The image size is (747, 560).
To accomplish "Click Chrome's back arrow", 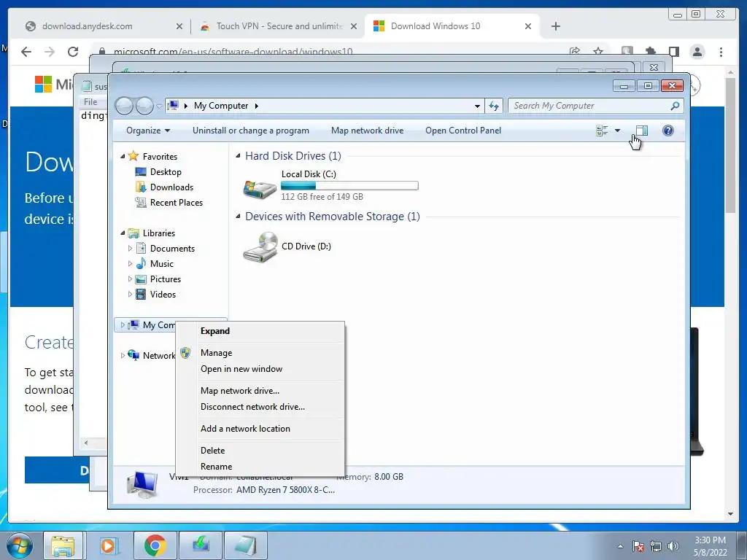I will coord(26,52).
